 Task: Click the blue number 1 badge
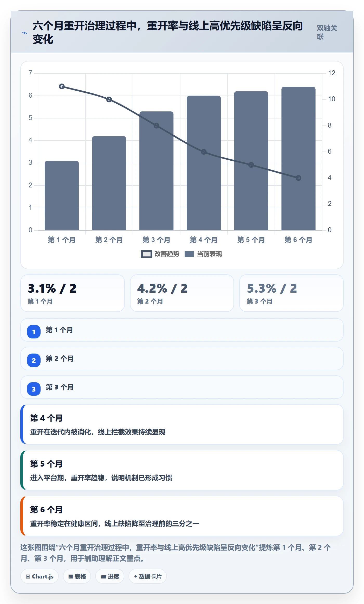[34, 332]
